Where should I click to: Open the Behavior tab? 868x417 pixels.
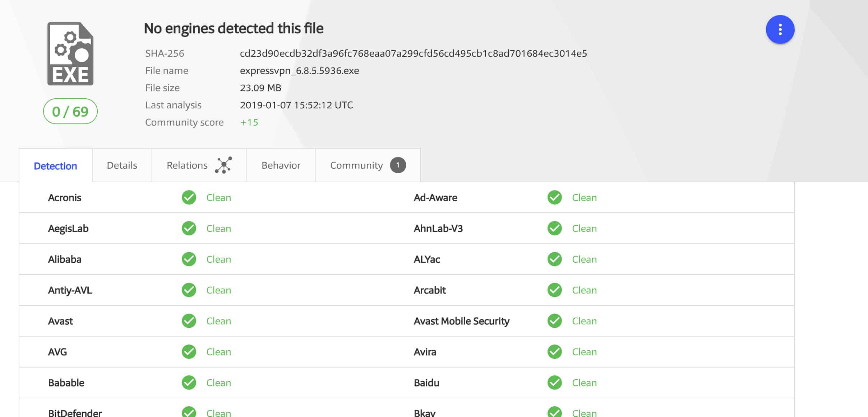coord(281,165)
